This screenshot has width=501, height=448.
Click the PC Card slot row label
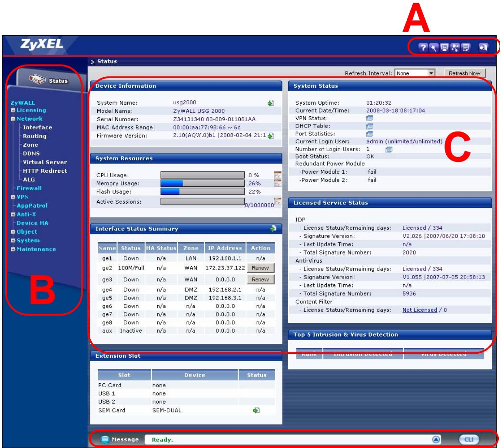pos(109,385)
